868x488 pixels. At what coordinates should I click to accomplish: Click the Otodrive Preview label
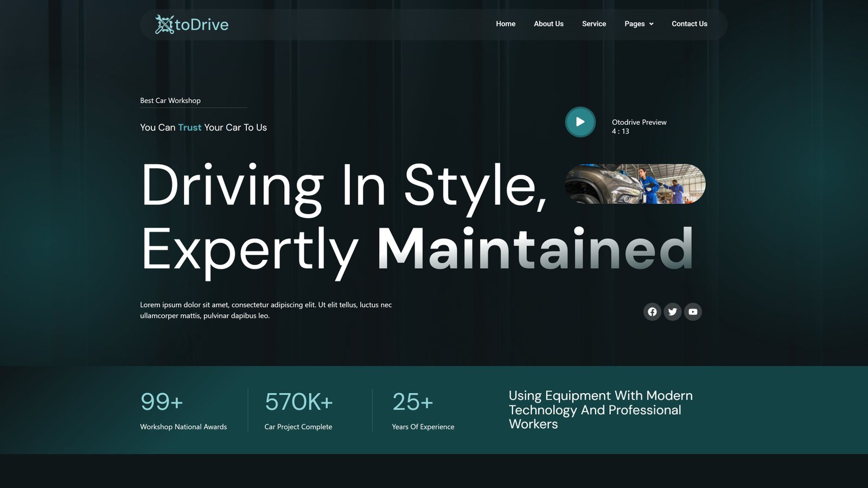tap(639, 123)
